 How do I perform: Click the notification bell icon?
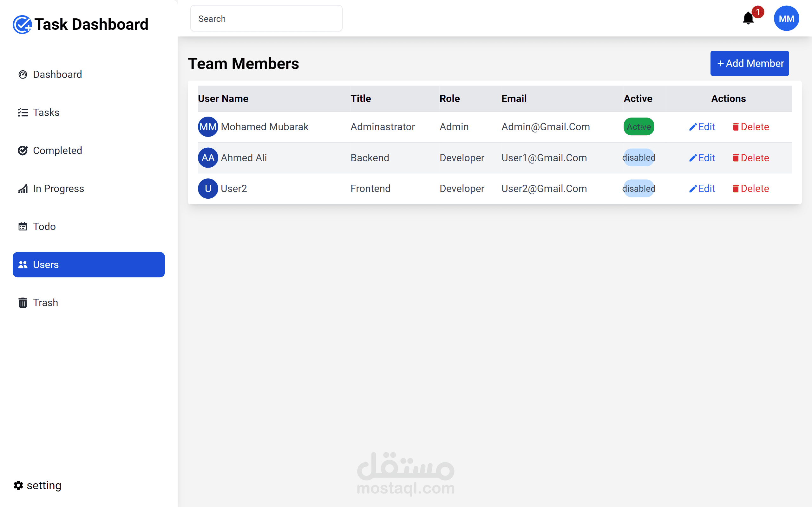click(x=748, y=18)
